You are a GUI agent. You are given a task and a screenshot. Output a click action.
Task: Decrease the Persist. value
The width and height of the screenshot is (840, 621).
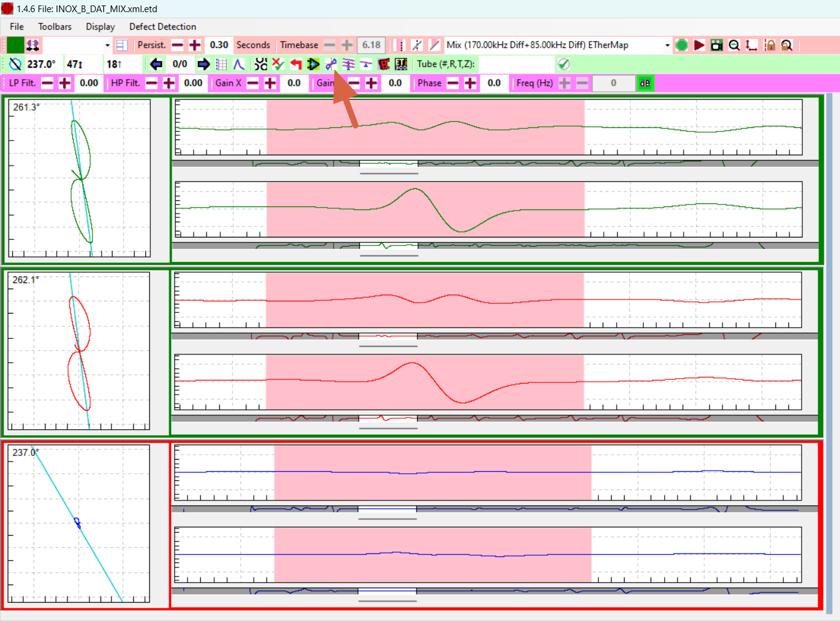point(177,45)
